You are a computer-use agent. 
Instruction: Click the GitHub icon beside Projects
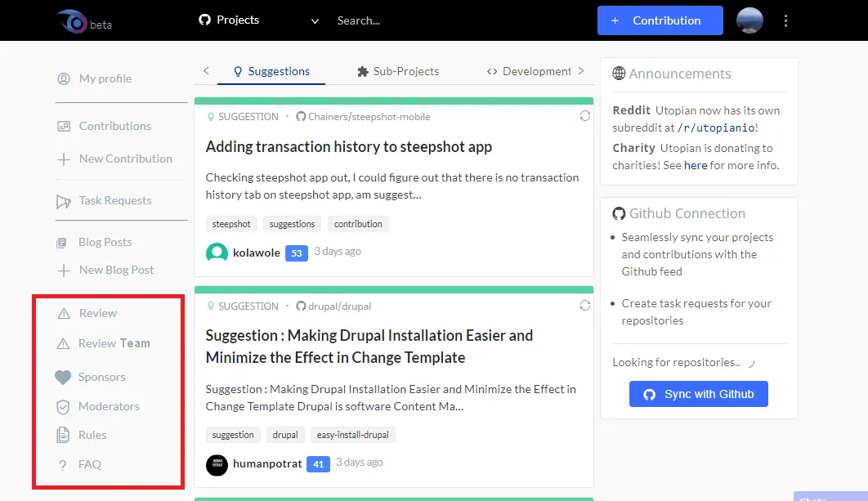[205, 20]
